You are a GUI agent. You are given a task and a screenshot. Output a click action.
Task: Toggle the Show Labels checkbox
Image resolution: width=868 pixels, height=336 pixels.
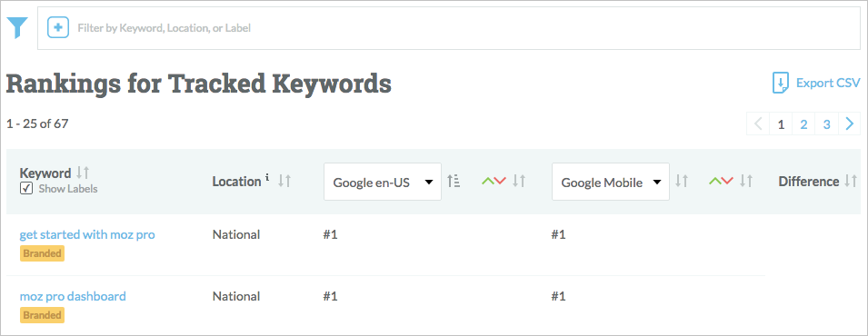(x=26, y=189)
